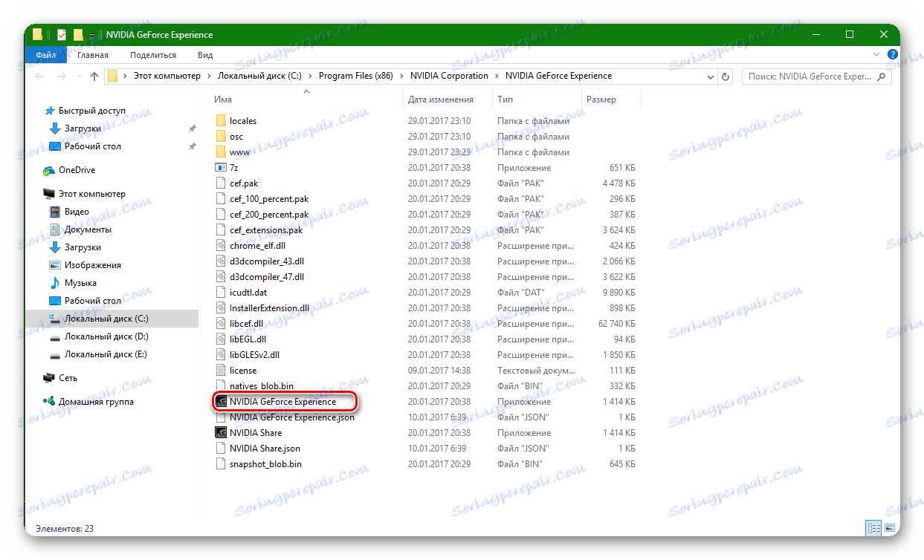The image size is (924, 560).
Task: Go up one folder level arrow
Action: [94, 76]
